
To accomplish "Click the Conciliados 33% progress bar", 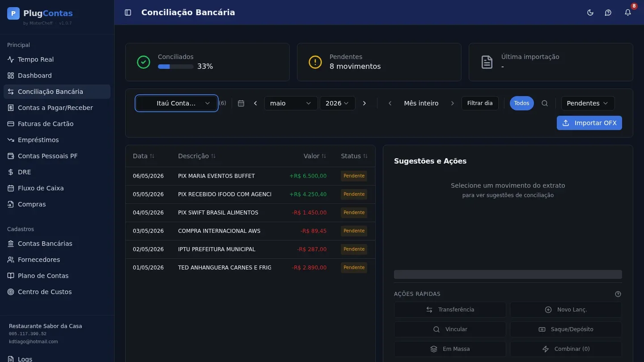I will (x=176, y=67).
